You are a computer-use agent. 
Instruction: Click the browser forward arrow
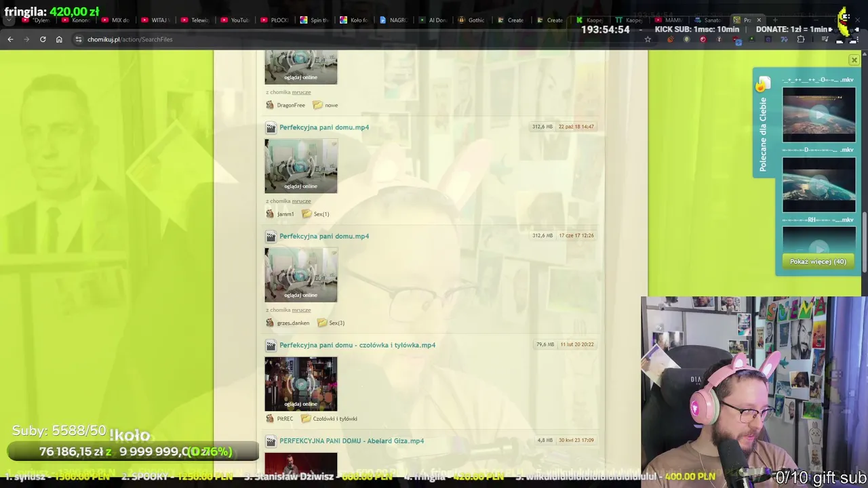tap(26, 39)
